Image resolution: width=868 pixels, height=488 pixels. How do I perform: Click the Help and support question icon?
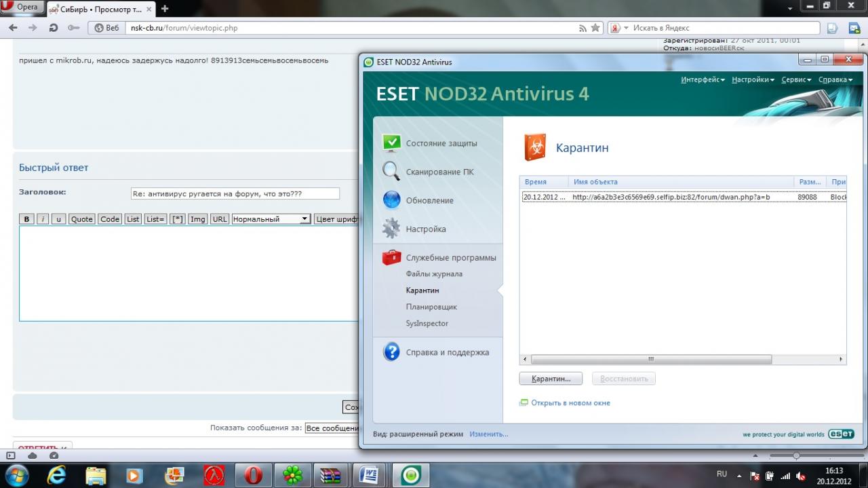pos(391,352)
